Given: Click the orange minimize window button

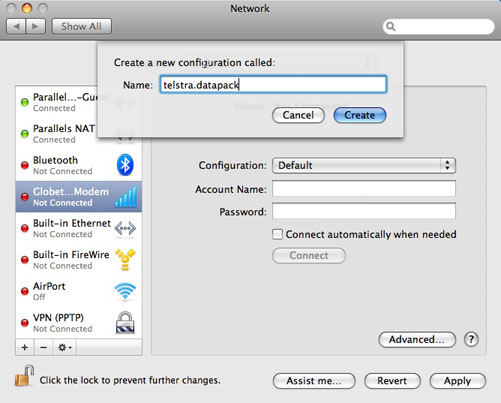Looking at the screenshot, I should (x=27, y=8).
